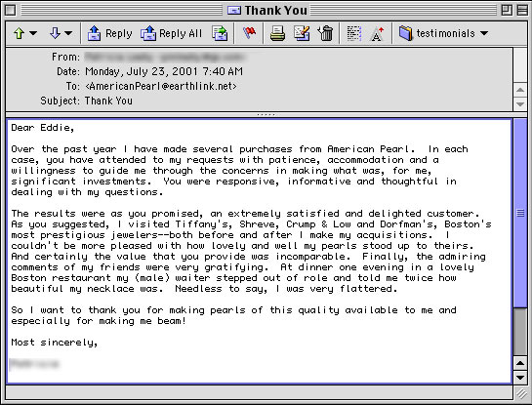Click the message body scroll down arrow

tap(520, 377)
